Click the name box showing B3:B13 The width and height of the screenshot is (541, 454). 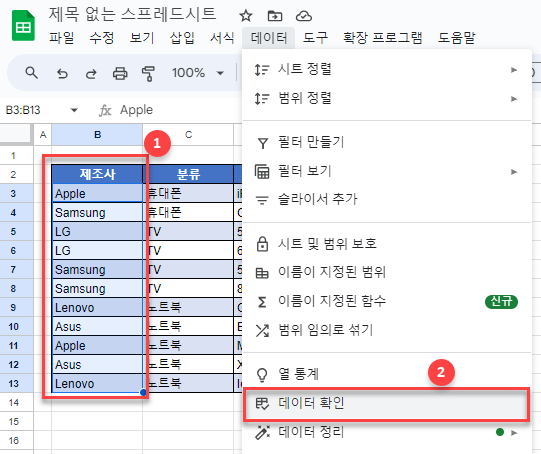coord(23,110)
